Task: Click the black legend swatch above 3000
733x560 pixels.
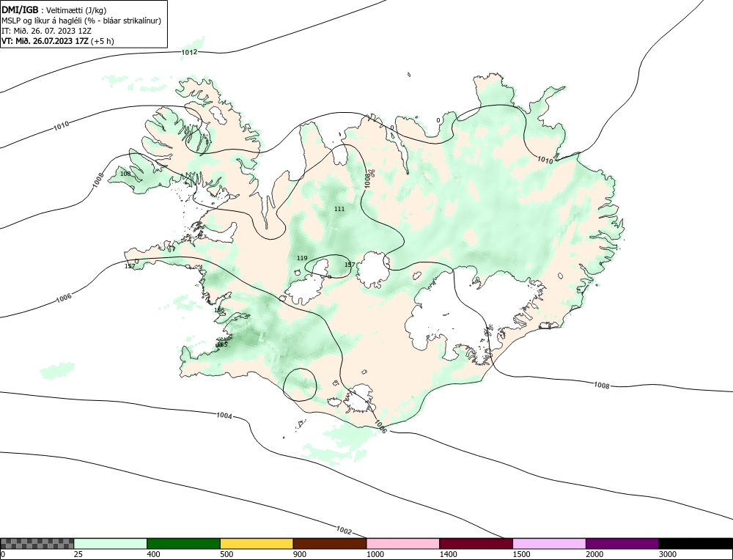Action: coord(696,543)
